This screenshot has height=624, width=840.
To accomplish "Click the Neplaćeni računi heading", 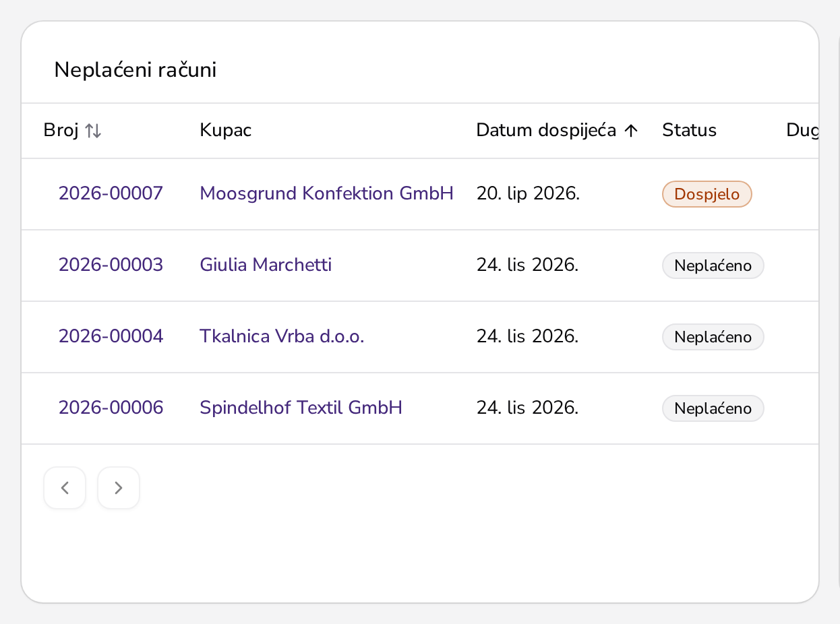I will coord(136,70).
